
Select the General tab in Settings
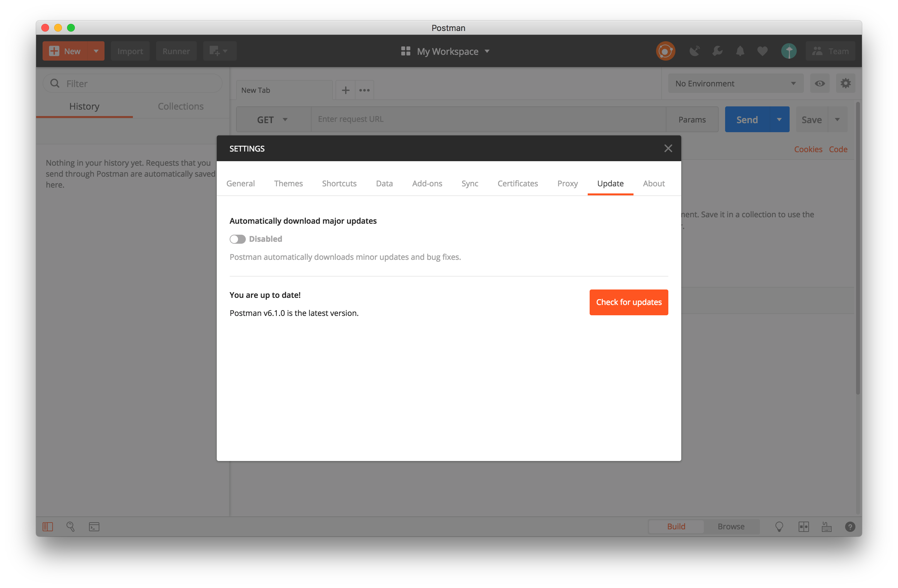240,182
